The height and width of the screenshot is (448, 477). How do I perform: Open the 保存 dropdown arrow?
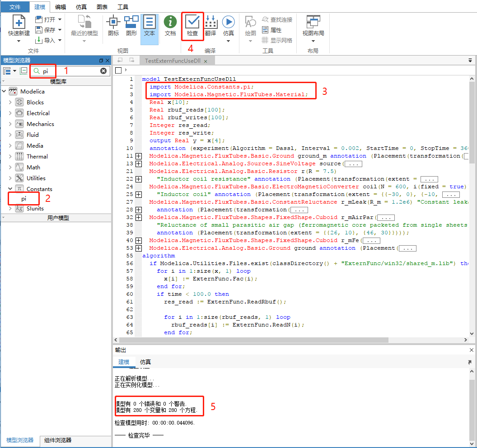pos(60,30)
